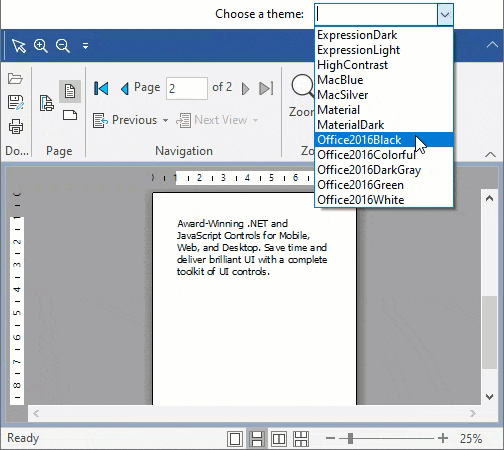Click the vertical scrollbar down arrow

coord(489,397)
